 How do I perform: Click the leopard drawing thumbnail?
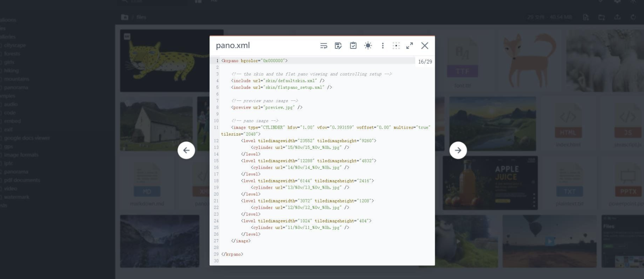[x=164, y=61]
